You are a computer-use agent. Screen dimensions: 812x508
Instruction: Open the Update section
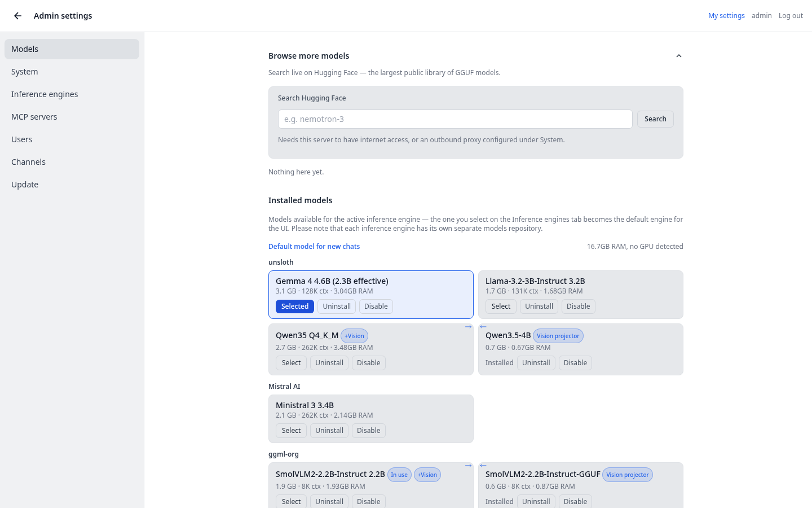72,185
